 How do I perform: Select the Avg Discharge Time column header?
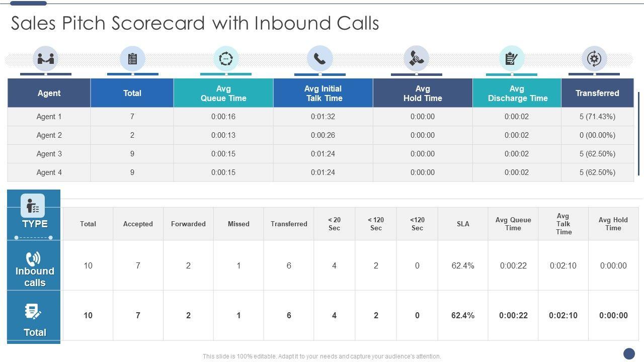(x=517, y=93)
